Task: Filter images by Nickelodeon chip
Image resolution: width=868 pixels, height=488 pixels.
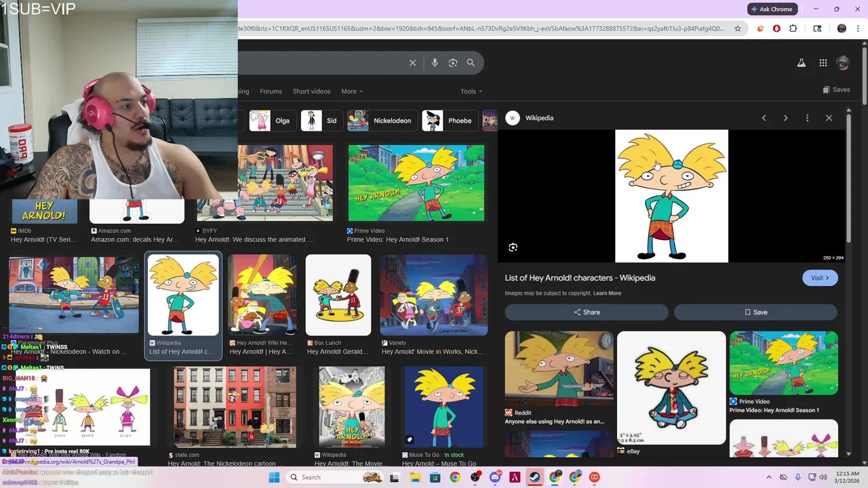Action: coord(381,121)
